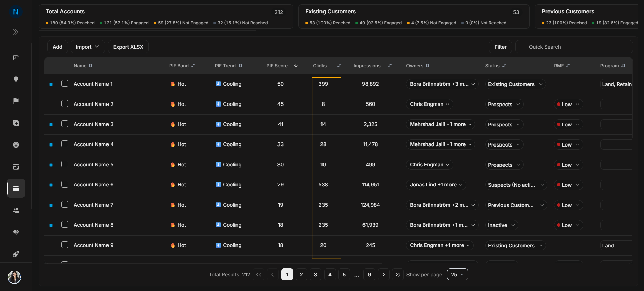Open the rocket icon in sidebar
This screenshot has width=644, height=291.
click(16, 254)
